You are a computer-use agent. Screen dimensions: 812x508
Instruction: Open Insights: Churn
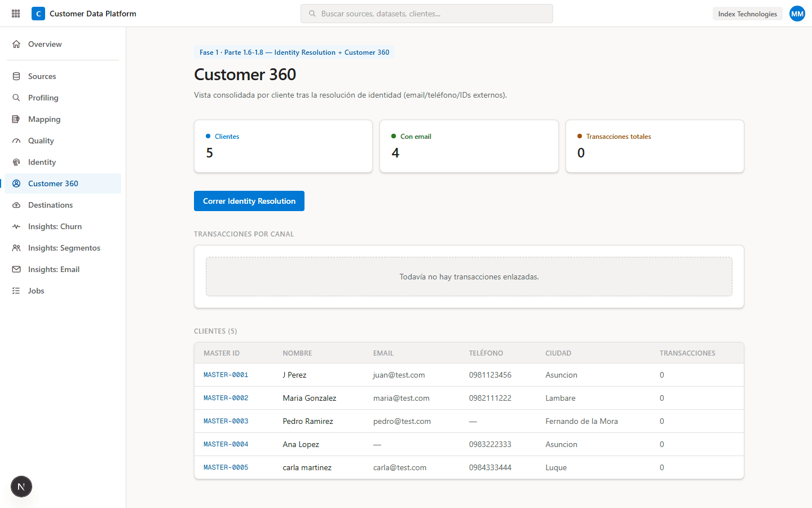pyautogui.click(x=63, y=226)
